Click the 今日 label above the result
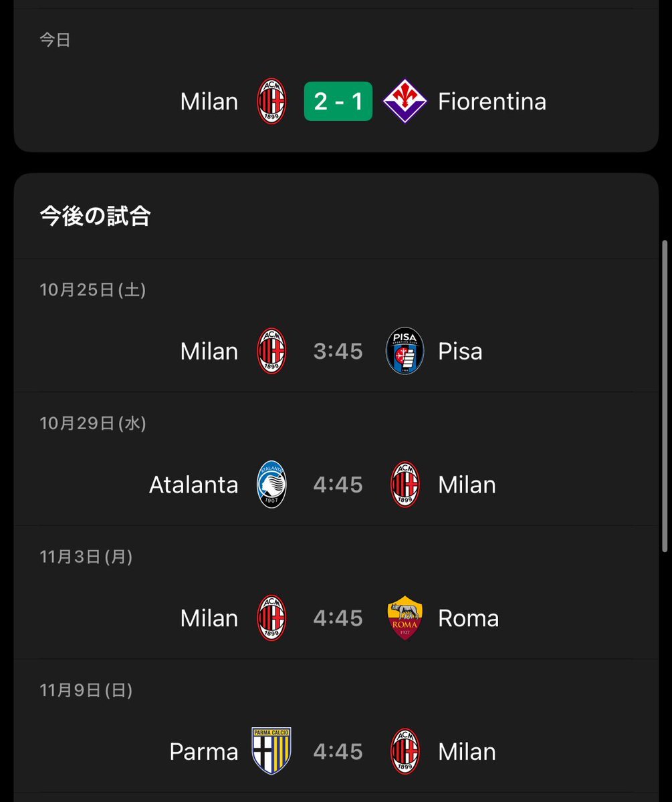The width and height of the screenshot is (672, 802). pyautogui.click(x=55, y=40)
